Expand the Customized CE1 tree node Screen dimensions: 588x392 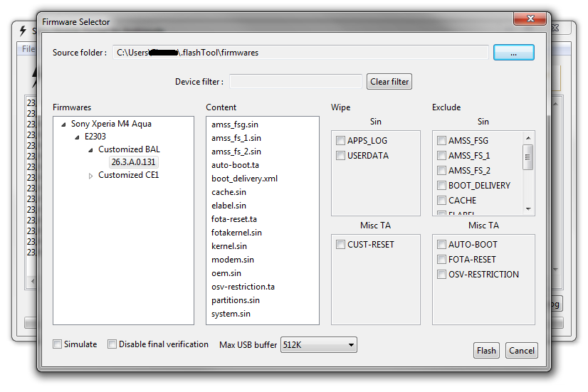(91, 176)
